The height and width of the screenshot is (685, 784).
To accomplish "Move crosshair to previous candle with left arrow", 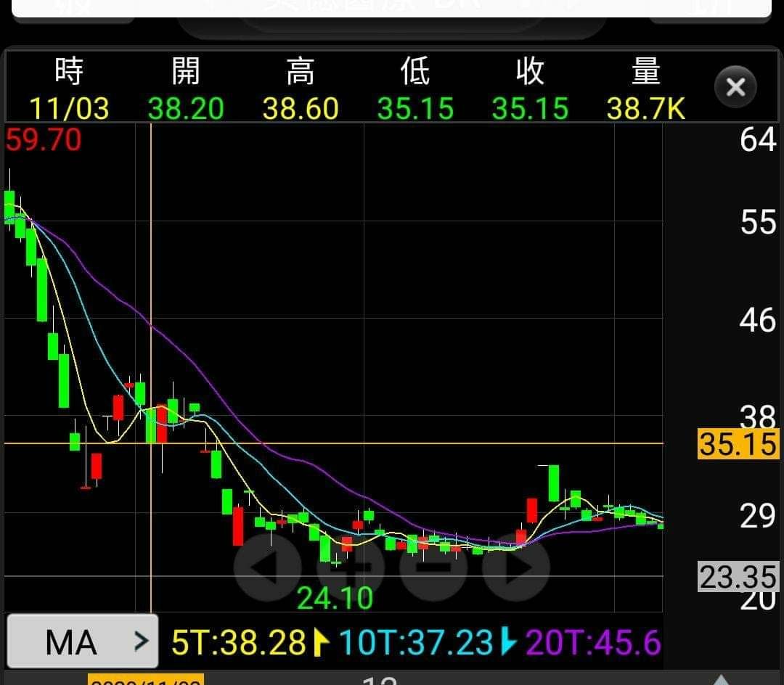I will pyautogui.click(x=267, y=567).
